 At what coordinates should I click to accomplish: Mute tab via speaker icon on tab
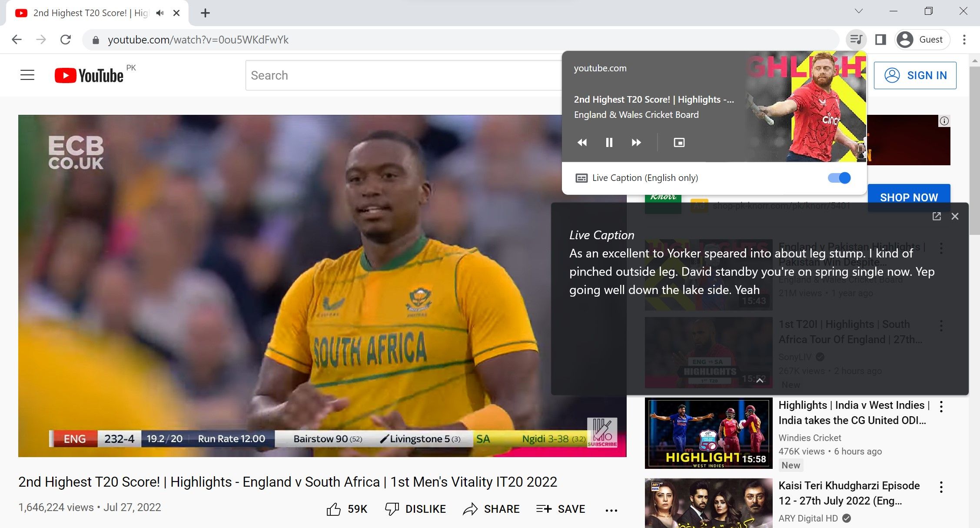click(x=160, y=13)
